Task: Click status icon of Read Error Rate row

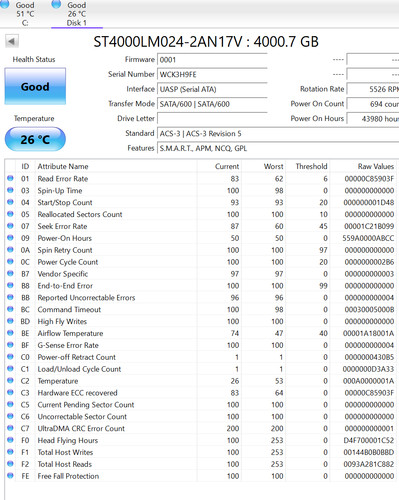Action: (10, 178)
